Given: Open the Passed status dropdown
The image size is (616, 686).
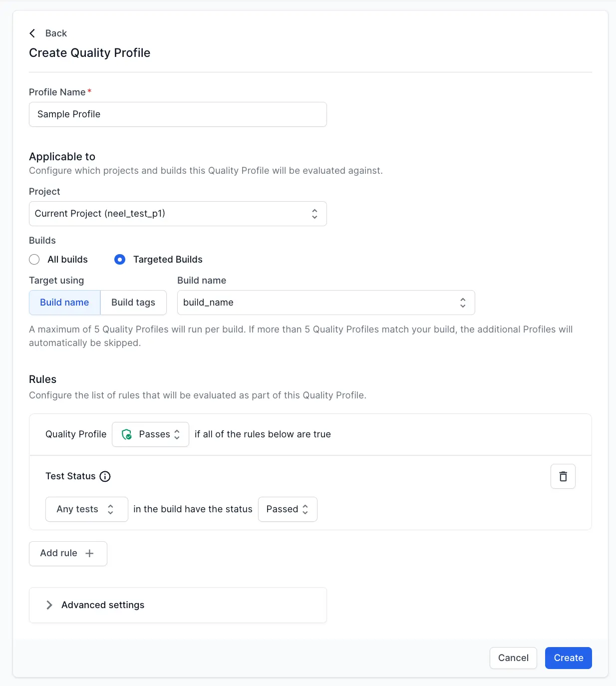Looking at the screenshot, I should [x=287, y=509].
